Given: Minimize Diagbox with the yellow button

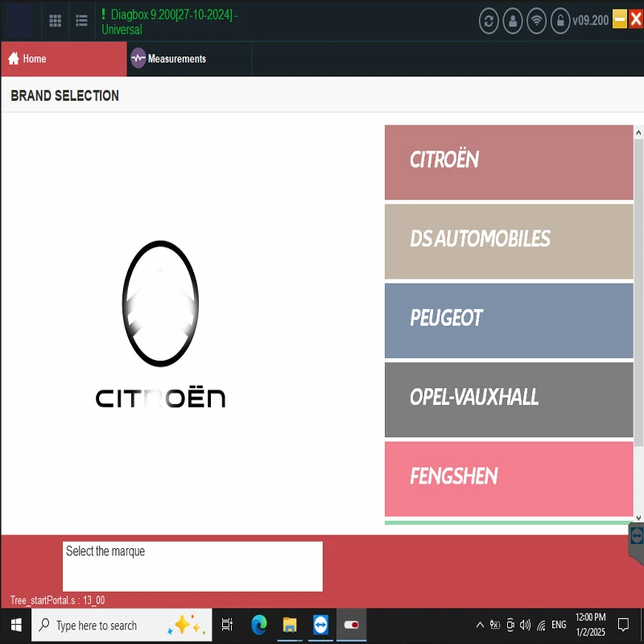Looking at the screenshot, I should coord(619,19).
